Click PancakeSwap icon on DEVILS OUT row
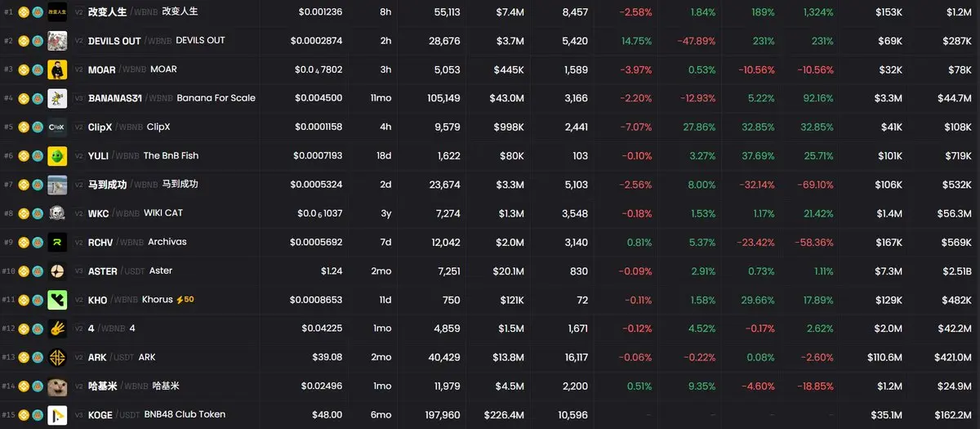Image resolution: width=980 pixels, height=429 pixels. tap(38, 41)
